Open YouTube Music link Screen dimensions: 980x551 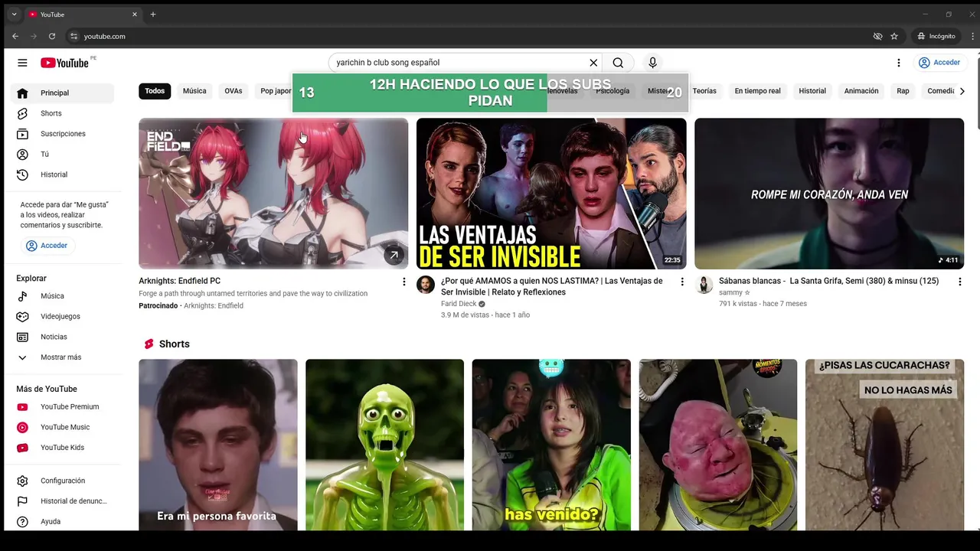pos(62,427)
